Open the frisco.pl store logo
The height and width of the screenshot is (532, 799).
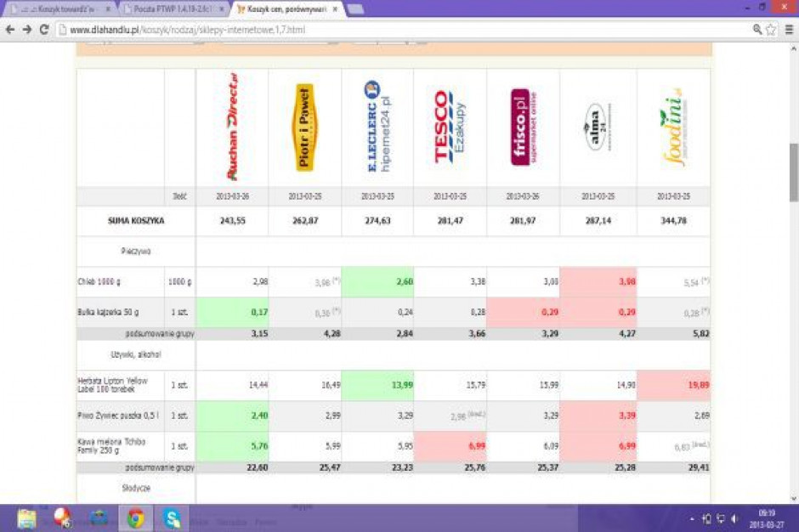pos(524,127)
